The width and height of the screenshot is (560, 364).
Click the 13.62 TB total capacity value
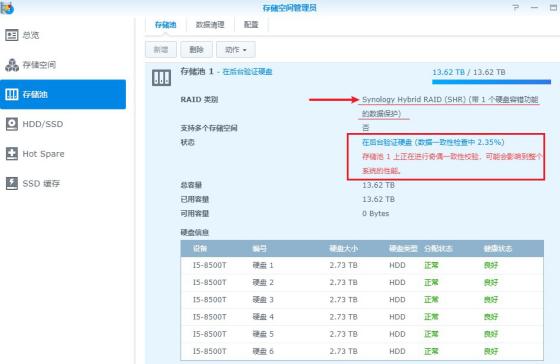coord(379,185)
